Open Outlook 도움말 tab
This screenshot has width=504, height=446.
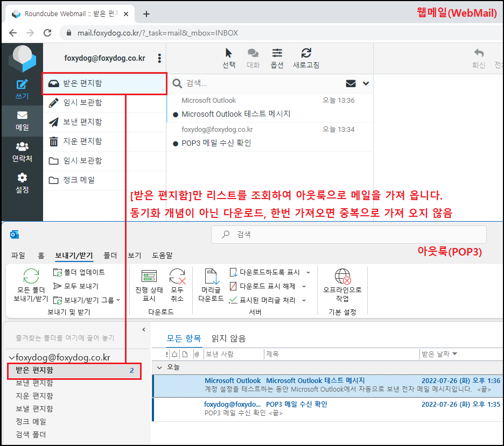tap(162, 255)
